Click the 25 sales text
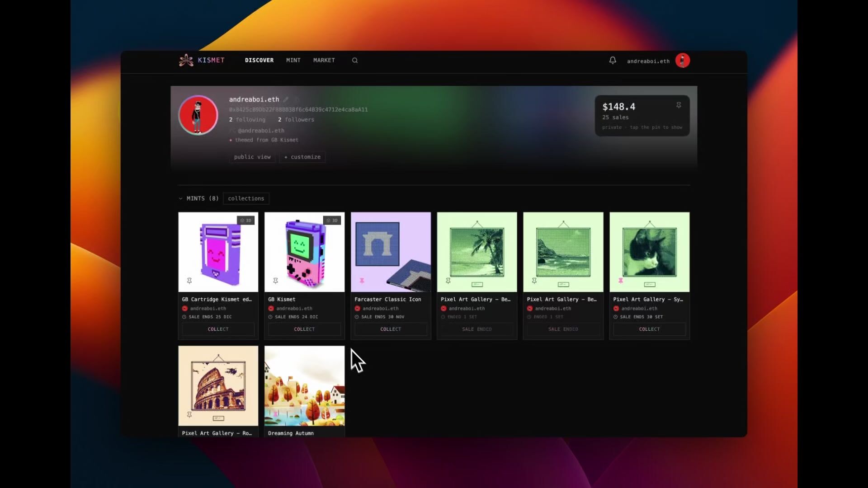This screenshot has width=868, height=488. 615,117
